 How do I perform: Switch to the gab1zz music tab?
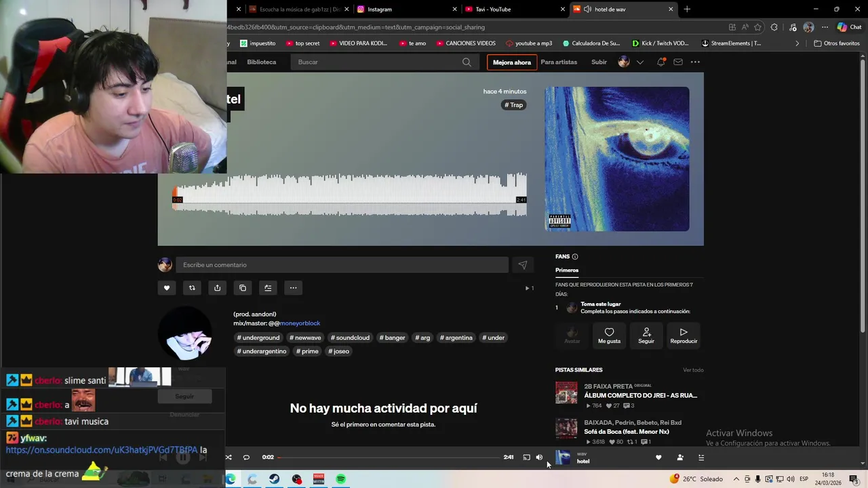(298, 9)
